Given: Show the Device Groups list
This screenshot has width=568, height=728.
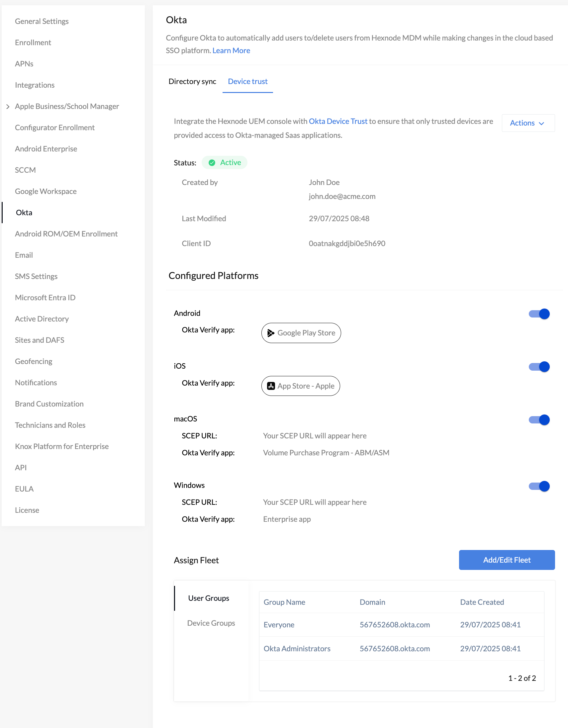Looking at the screenshot, I should coord(211,623).
